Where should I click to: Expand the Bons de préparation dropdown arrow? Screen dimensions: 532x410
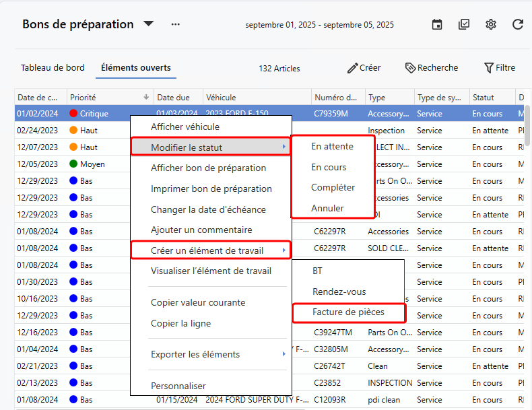[x=148, y=24]
